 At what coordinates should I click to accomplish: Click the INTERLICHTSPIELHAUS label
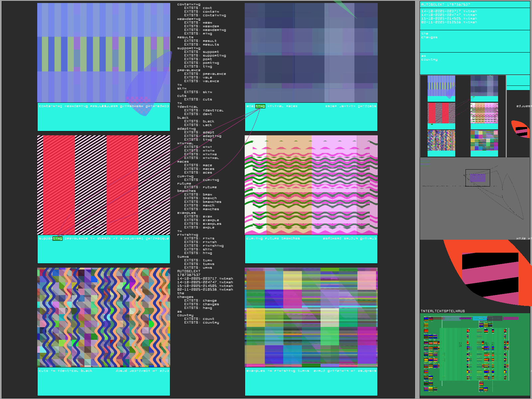(x=443, y=311)
